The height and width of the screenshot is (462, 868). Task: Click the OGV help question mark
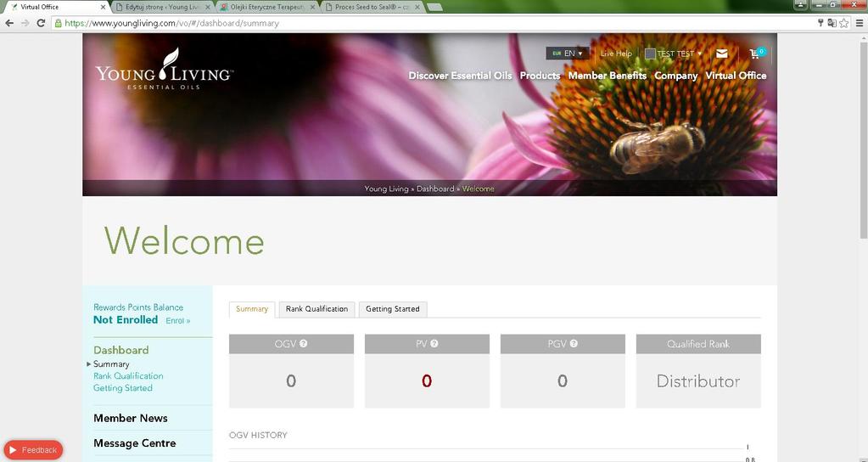point(304,343)
